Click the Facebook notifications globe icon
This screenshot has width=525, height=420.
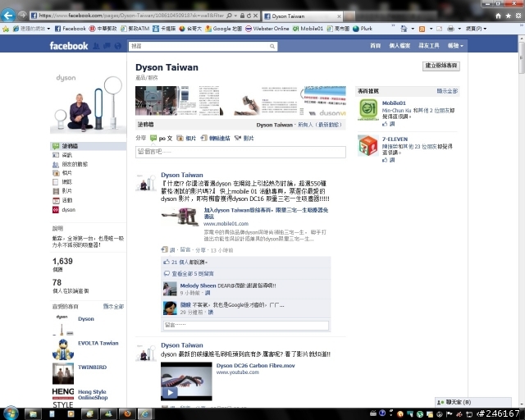118,46
